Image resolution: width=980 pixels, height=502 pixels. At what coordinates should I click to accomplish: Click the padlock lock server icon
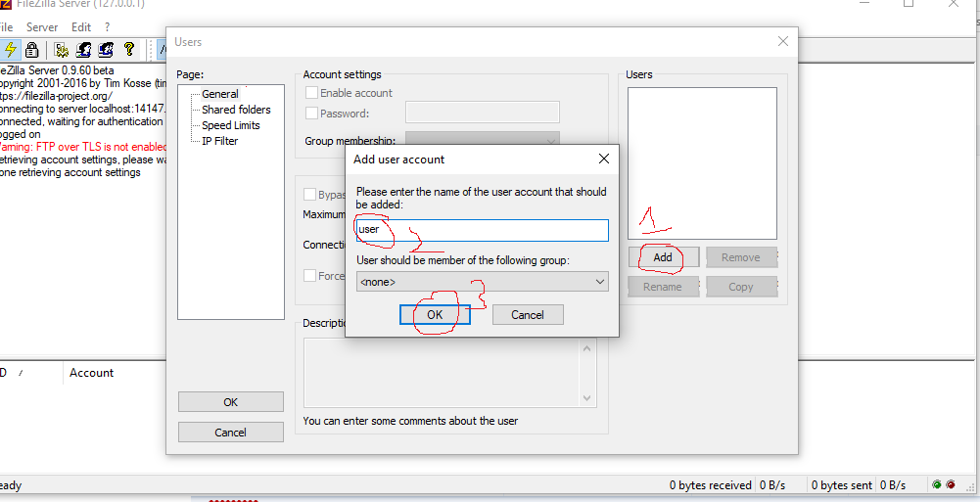[x=31, y=50]
